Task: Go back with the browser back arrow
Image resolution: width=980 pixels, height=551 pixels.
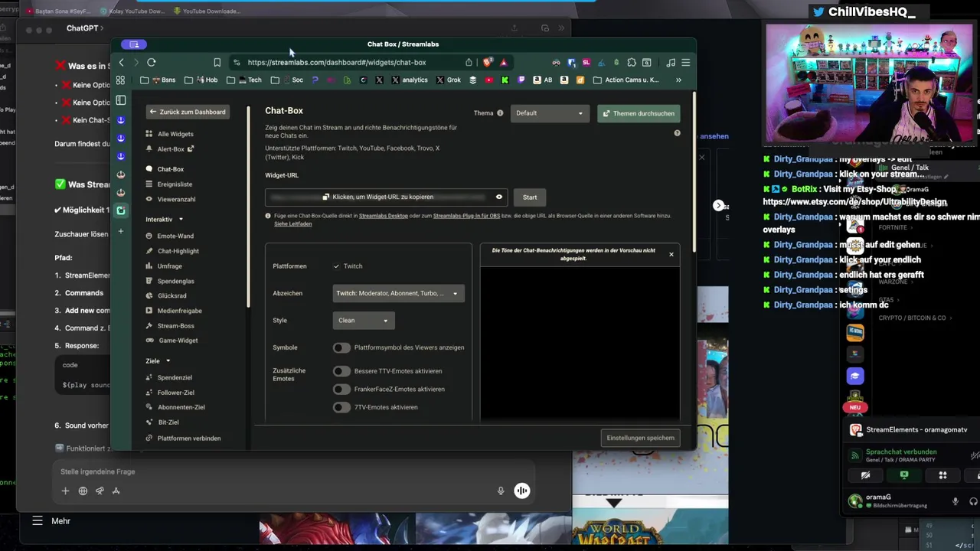Action: [x=121, y=63]
